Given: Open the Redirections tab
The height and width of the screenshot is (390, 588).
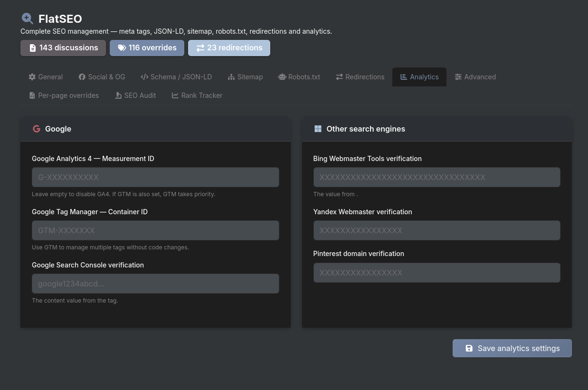Looking at the screenshot, I should pyautogui.click(x=360, y=77).
